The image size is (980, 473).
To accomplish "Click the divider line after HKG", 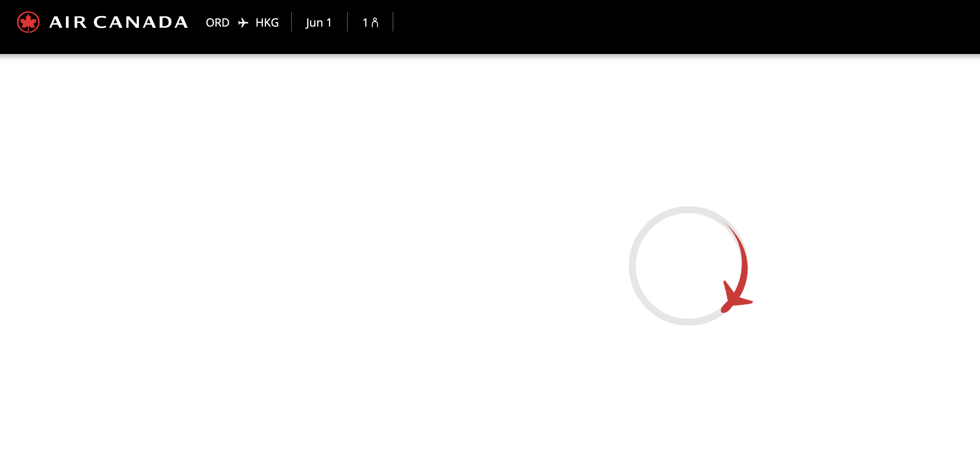I will tap(292, 22).
